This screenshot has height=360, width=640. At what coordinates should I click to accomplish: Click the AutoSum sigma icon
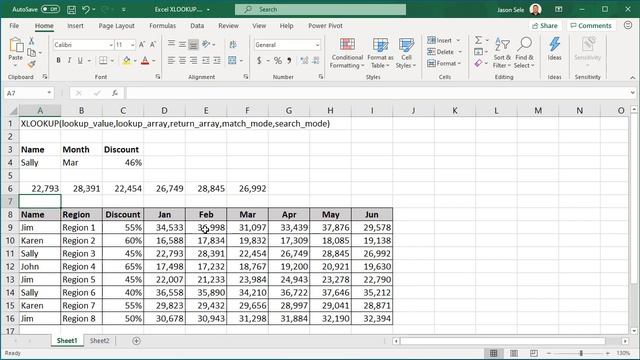478,40
